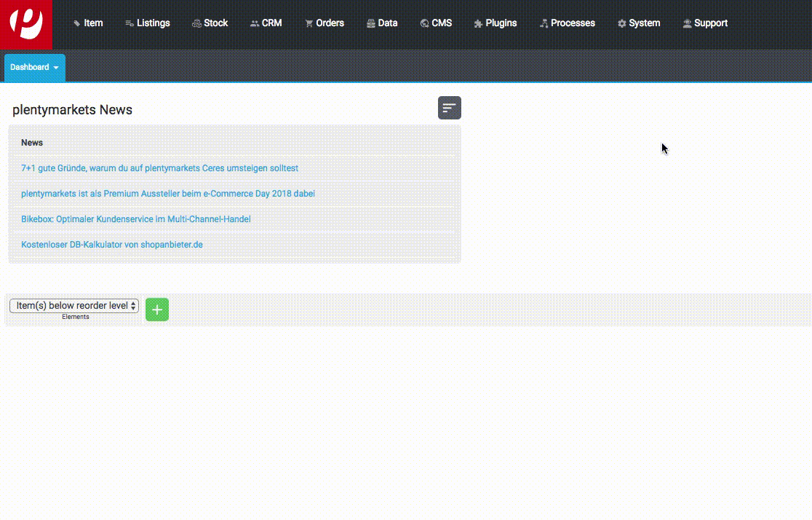Open the e-Commerce Day 2018 news link

point(168,194)
